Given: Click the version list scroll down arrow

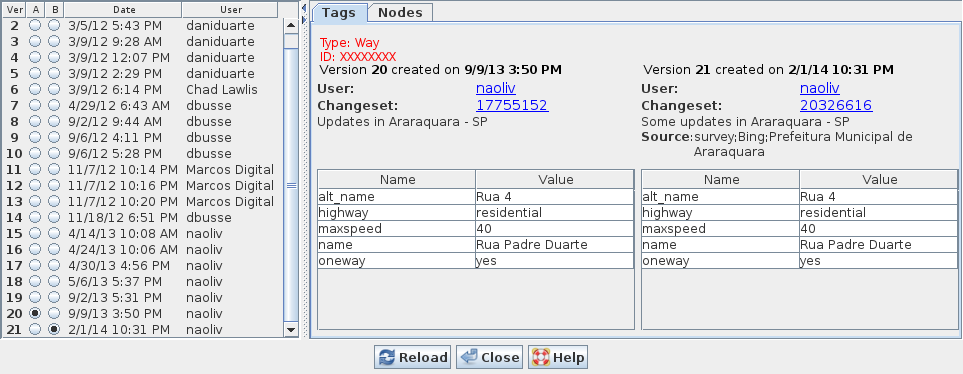Looking at the screenshot, I should coord(291,330).
